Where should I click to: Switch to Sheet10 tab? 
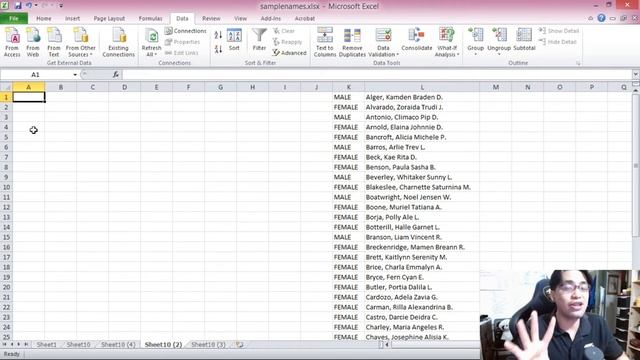pyautogui.click(x=78, y=345)
